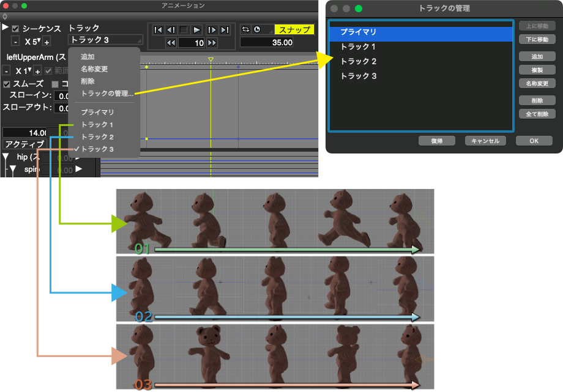Open the トラック 3 dropdown selector
The width and height of the screenshot is (563, 392).
click(x=105, y=40)
